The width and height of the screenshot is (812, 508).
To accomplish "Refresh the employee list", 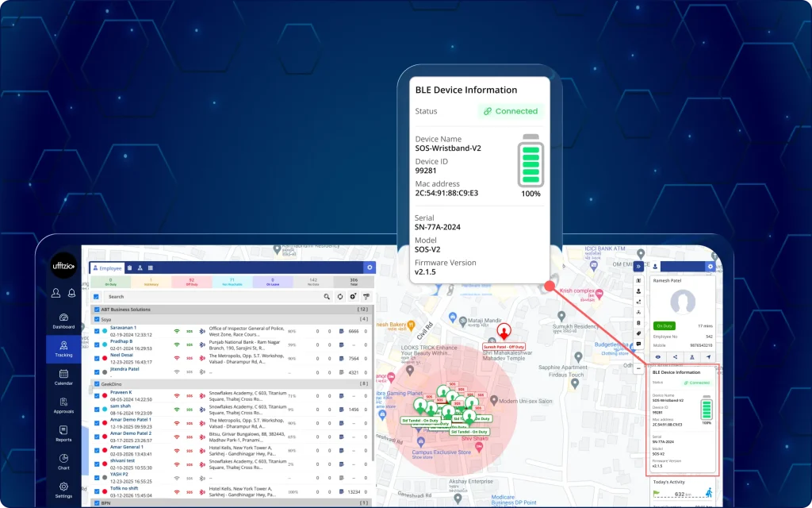I will tap(340, 297).
